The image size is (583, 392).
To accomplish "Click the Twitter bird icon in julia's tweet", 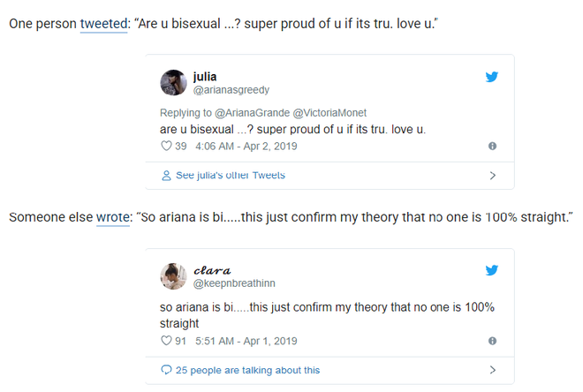I will [x=491, y=77].
